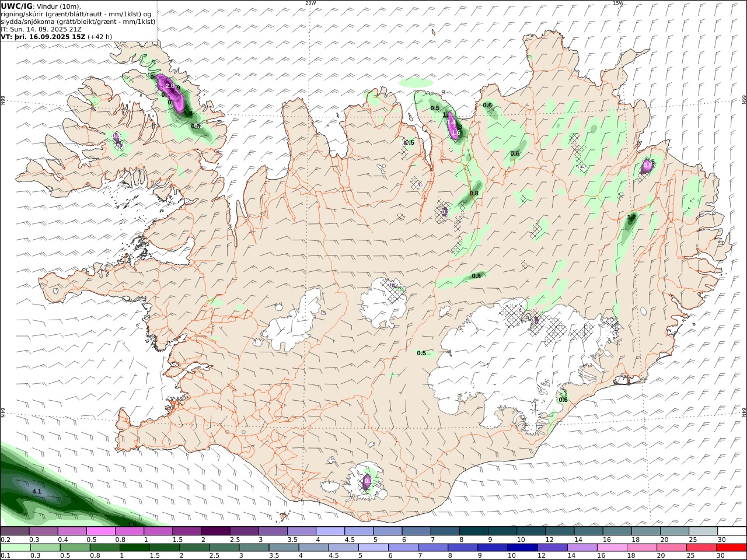747x560 pixels.
Task: Pick the 4 light lavender upper-row swatch
Action: click(x=329, y=531)
